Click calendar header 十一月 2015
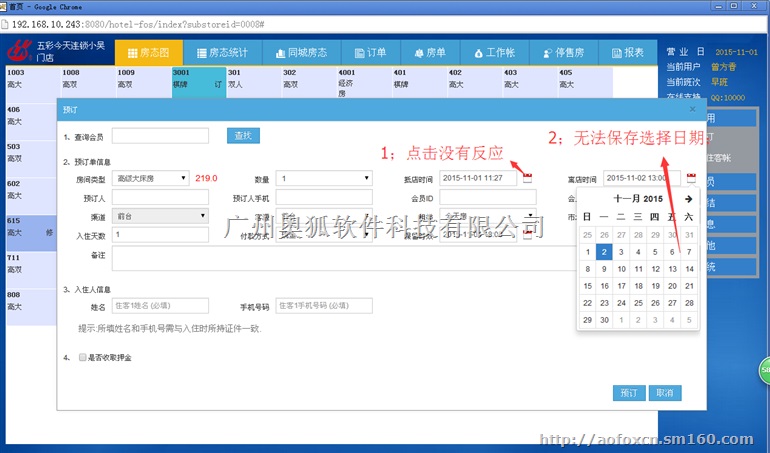This screenshot has width=770, height=453. (638, 199)
